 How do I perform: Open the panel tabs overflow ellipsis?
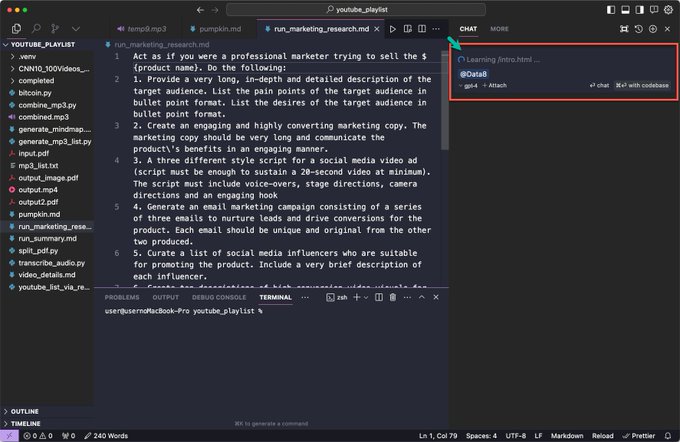[x=305, y=298]
